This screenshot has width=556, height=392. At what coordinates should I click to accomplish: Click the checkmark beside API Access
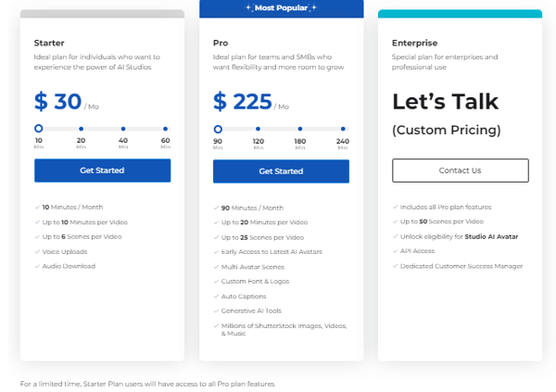point(395,251)
